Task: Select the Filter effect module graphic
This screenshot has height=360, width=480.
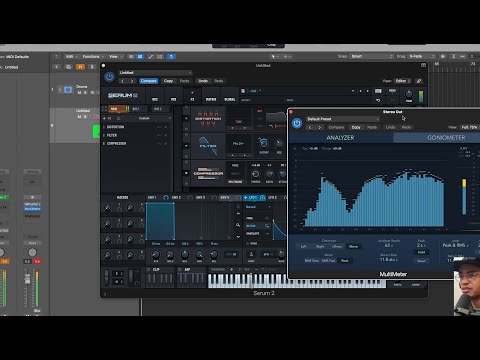Action: point(208,146)
